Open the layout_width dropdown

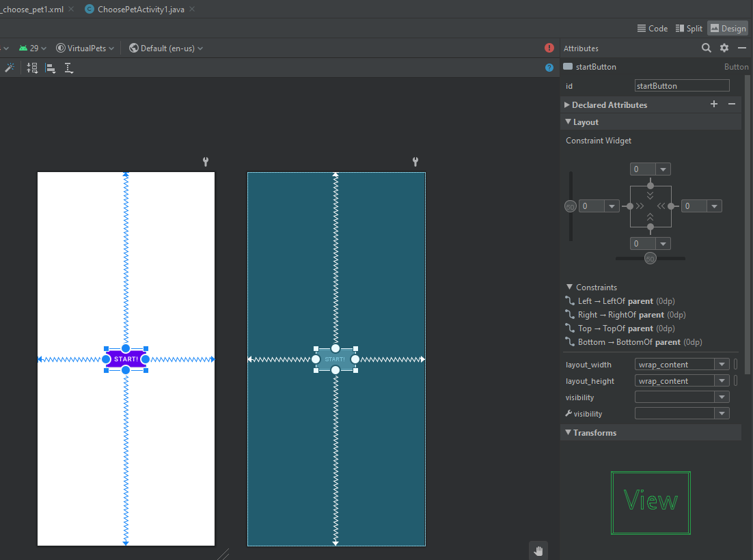point(721,365)
